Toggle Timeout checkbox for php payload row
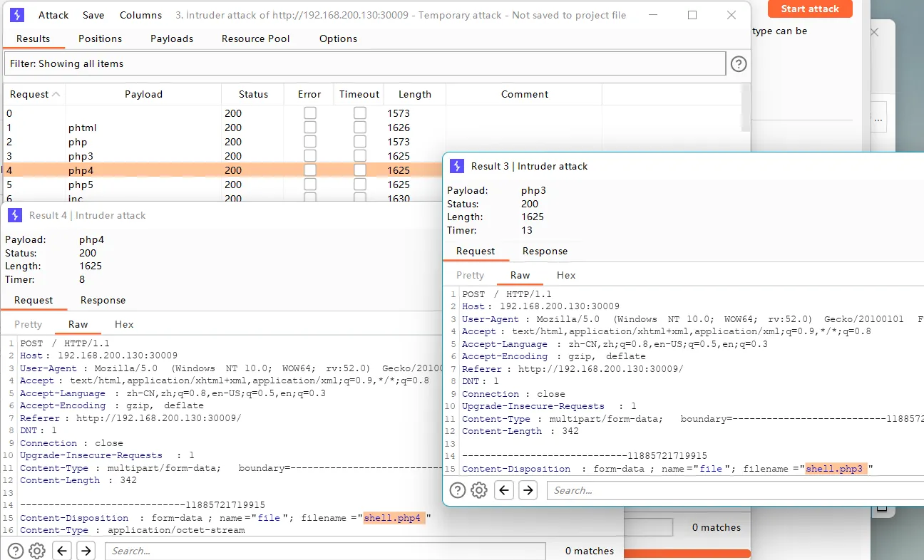The image size is (924, 560). tap(360, 142)
